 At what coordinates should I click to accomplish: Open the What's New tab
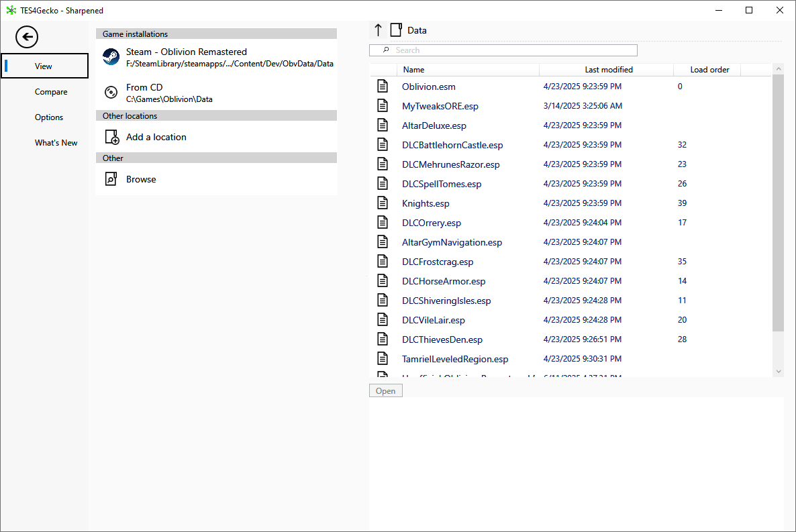(x=45, y=143)
